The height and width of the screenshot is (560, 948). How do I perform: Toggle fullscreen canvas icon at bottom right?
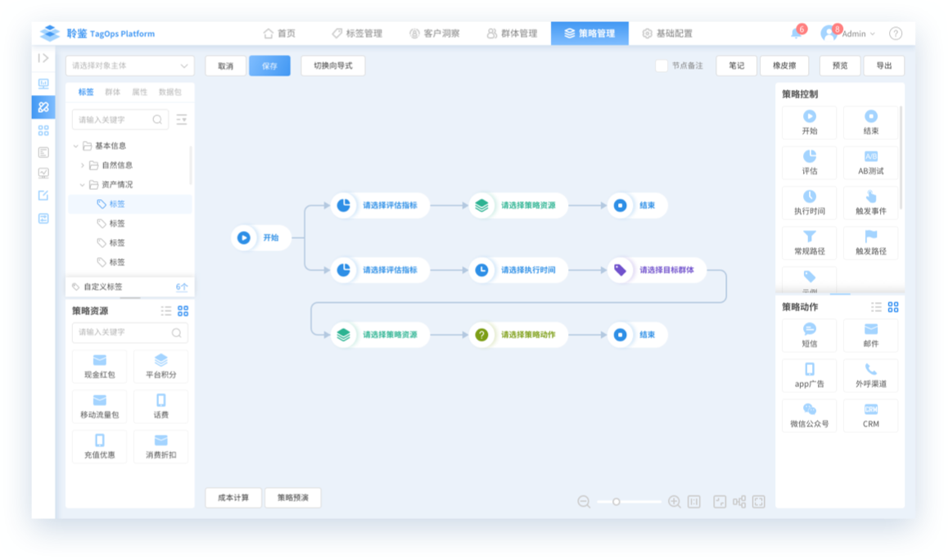point(759,502)
